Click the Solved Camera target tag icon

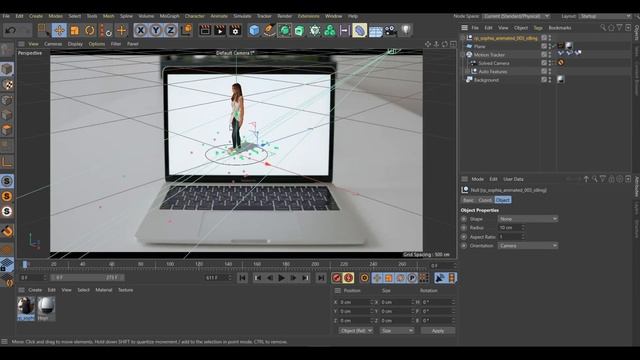[x=561, y=62]
